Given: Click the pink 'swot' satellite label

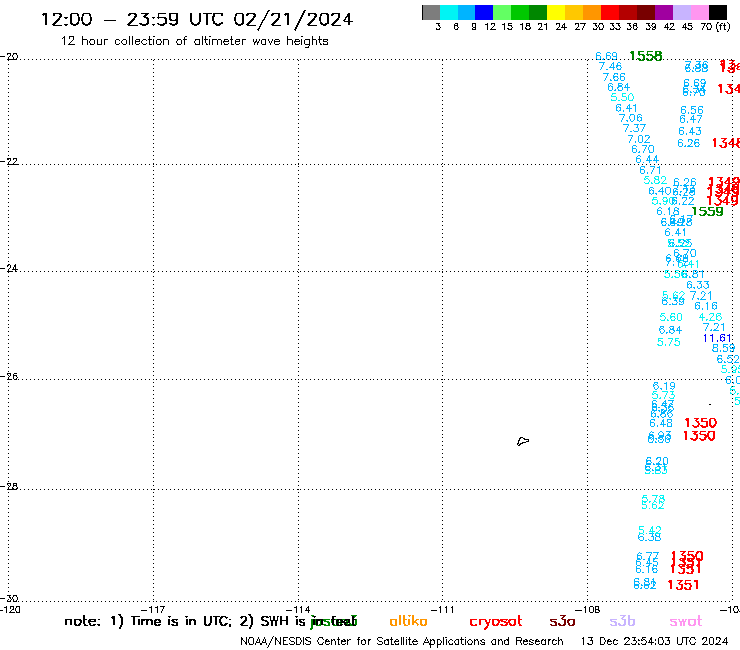Looking at the screenshot, I should tap(686, 622).
